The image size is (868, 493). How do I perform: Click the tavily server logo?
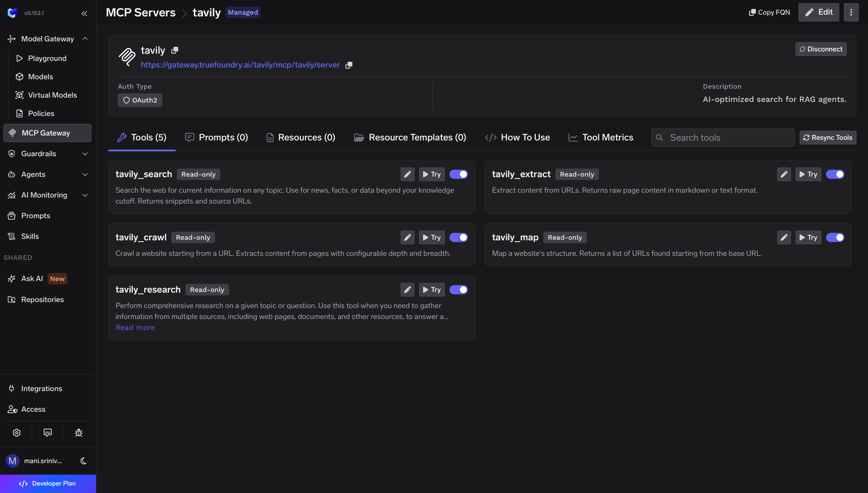127,57
